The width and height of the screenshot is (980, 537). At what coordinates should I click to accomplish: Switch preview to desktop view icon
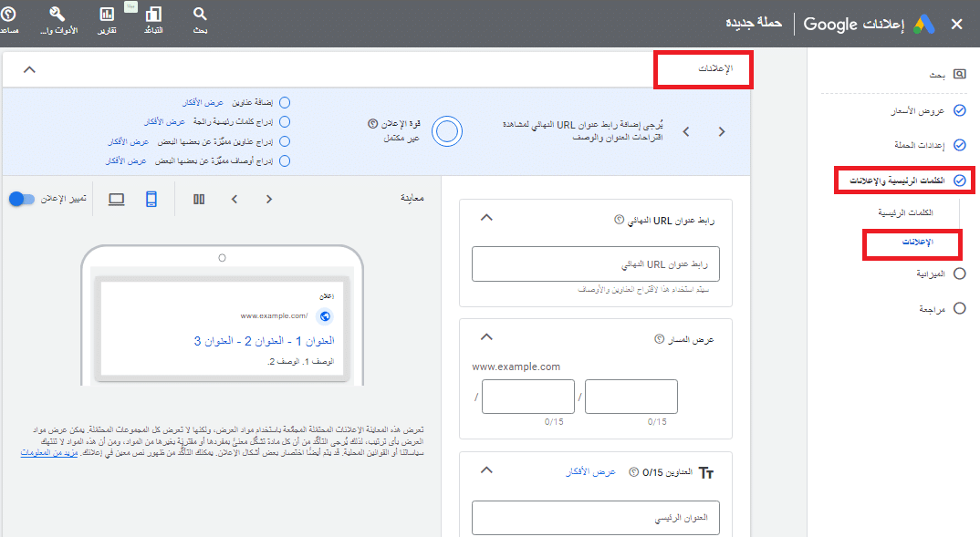coord(116,199)
